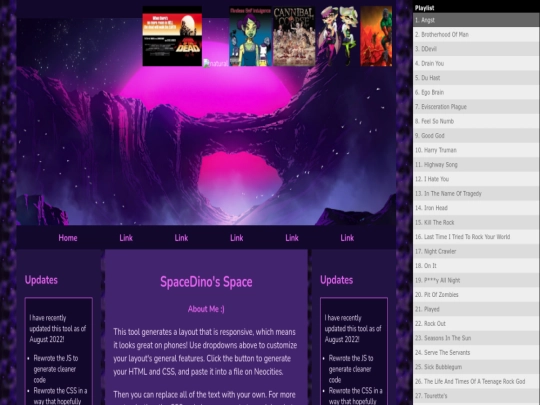The image size is (540, 405).
Task: Choose Rock Out from the playlist
Action: [x=476, y=324]
